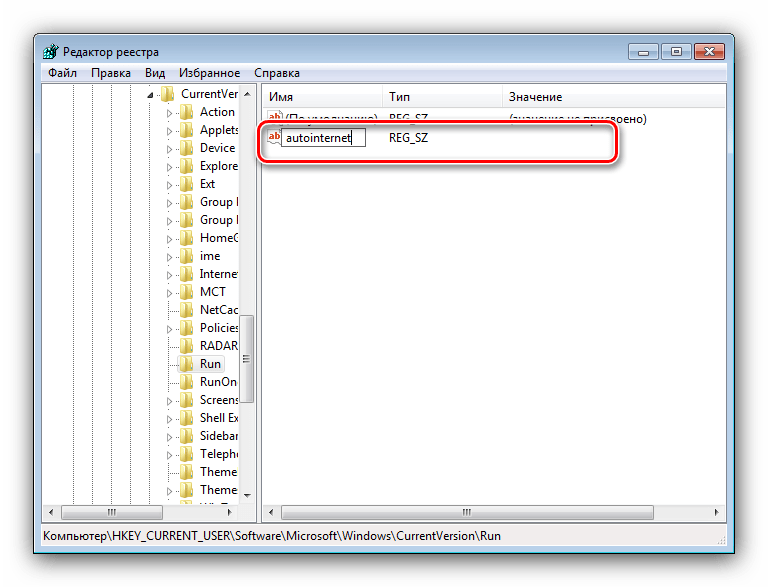This screenshot has width=768, height=587.
Task: Click the HomeGroup folder icon
Action: pos(186,238)
